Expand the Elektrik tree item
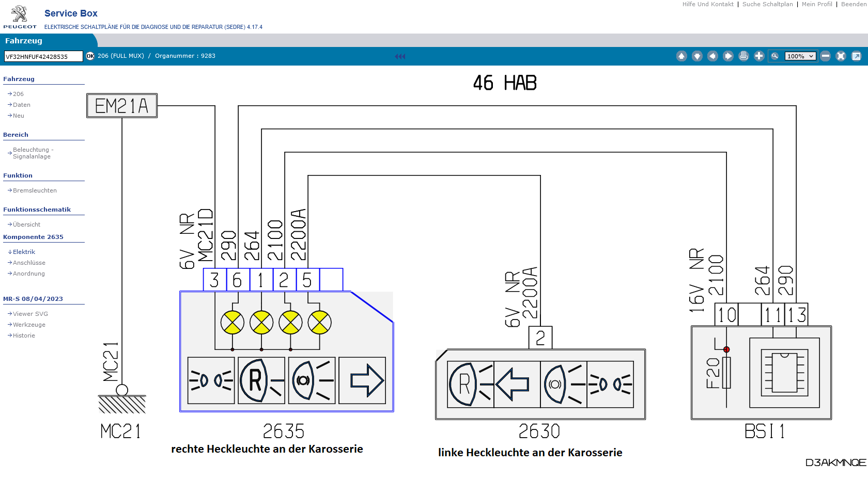 24,252
